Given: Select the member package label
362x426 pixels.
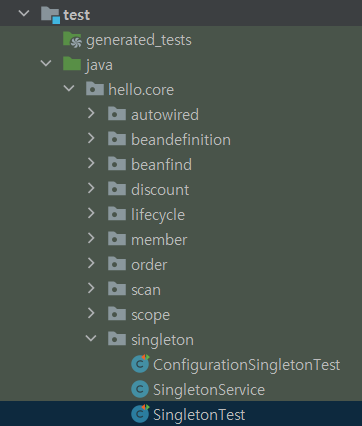Looking at the screenshot, I should point(159,240).
